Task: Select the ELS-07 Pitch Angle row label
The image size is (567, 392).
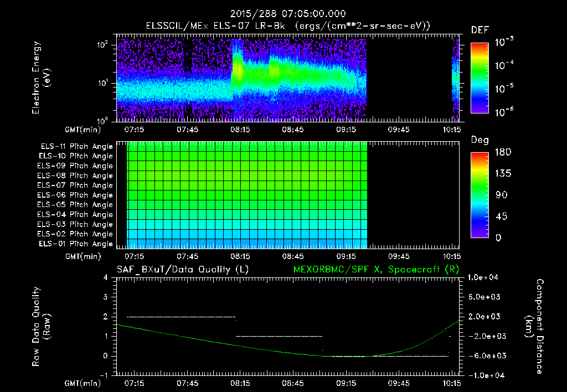Action: pos(75,185)
